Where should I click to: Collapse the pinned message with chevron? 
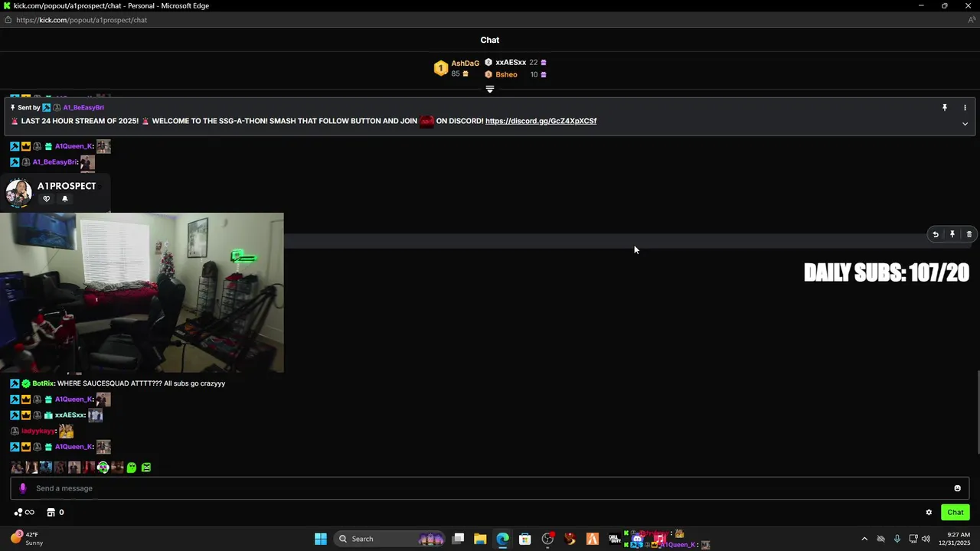point(965,124)
